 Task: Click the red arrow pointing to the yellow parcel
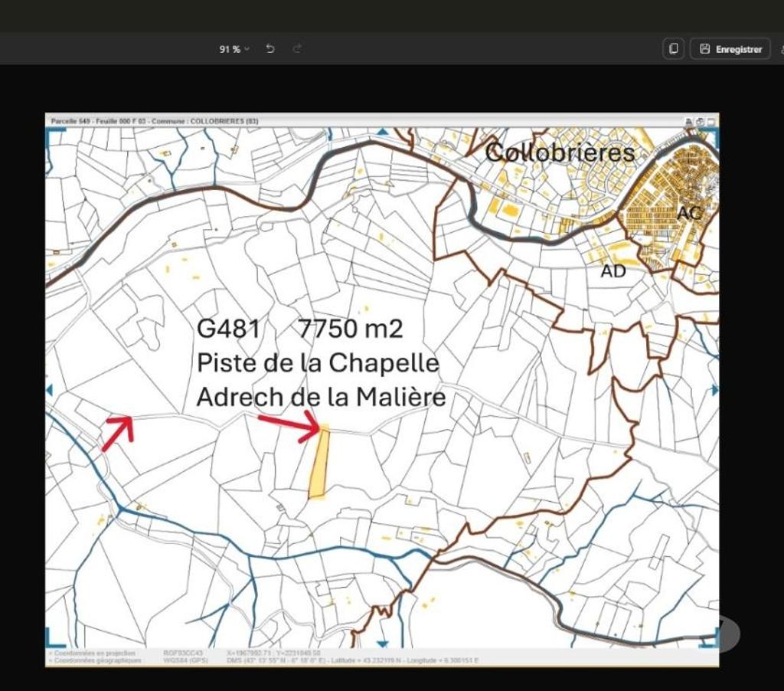289,426
